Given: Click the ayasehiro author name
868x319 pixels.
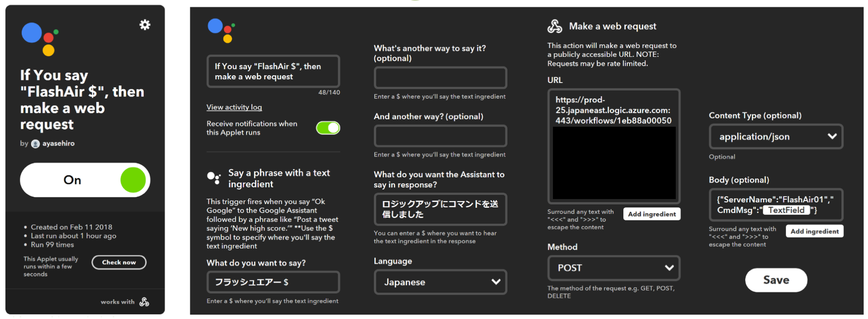Looking at the screenshot, I should 58,144.
